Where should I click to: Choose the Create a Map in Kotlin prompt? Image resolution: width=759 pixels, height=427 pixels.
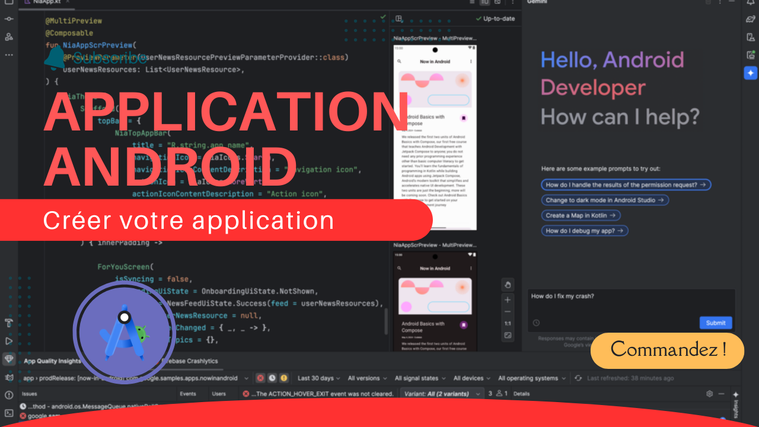tap(580, 215)
